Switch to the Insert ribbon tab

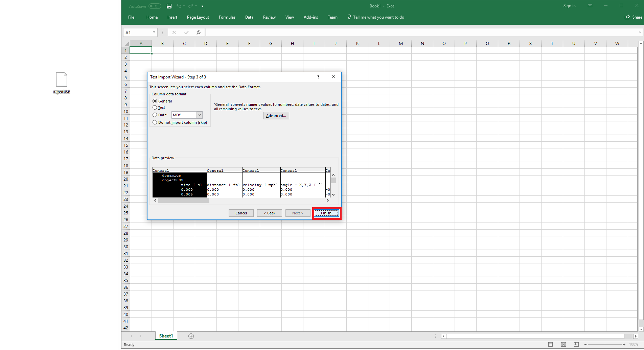(x=172, y=17)
